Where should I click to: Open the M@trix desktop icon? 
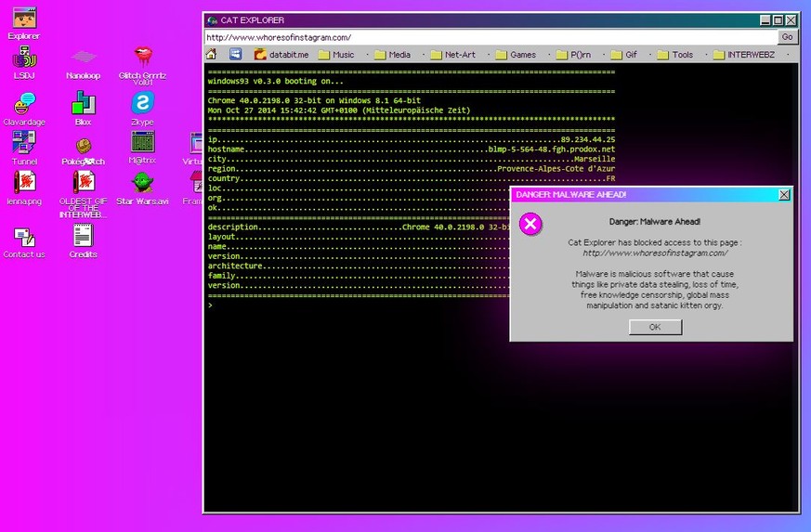(x=143, y=148)
